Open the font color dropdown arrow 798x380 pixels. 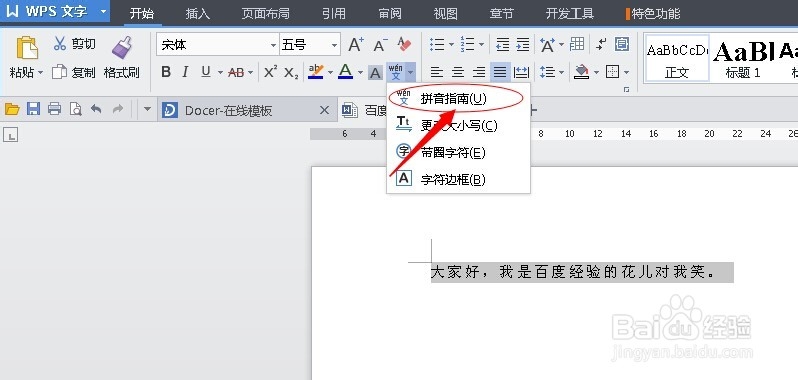(x=360, y=73)
